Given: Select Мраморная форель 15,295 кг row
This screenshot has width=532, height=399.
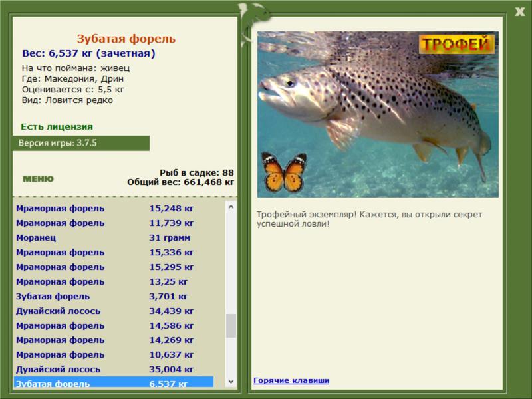Looking at the screenshot, I should [114, 267].
